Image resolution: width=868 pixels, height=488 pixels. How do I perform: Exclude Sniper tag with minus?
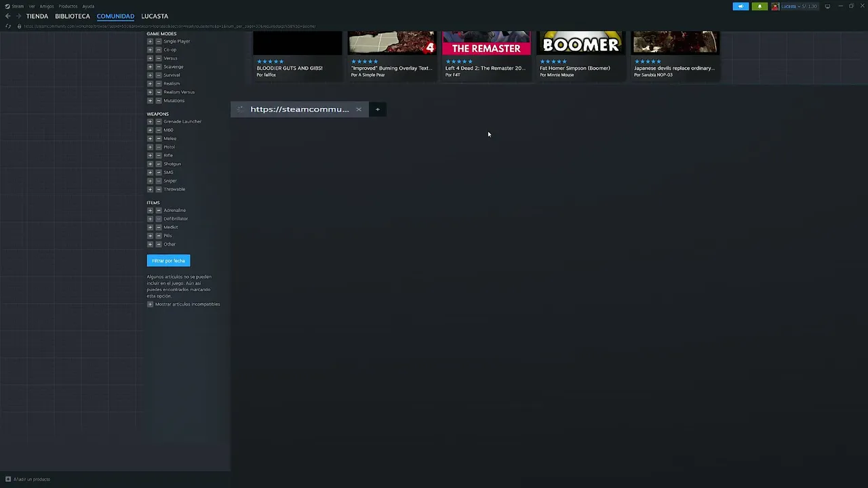159,181
